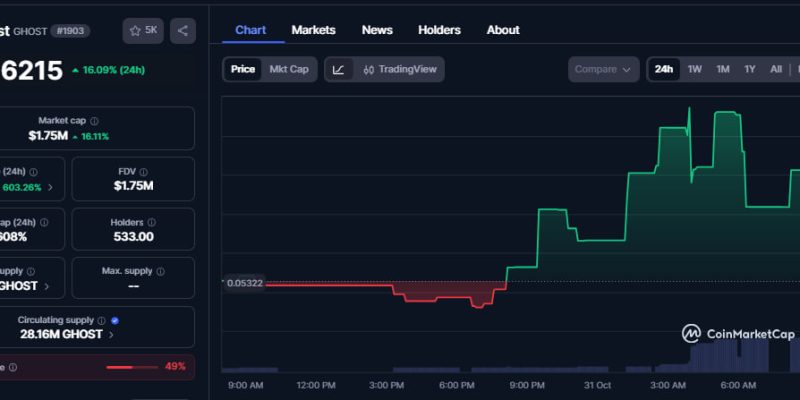
Task: Click the 1Y time range button
Action: pyautogui.click(x=750, y=69)
